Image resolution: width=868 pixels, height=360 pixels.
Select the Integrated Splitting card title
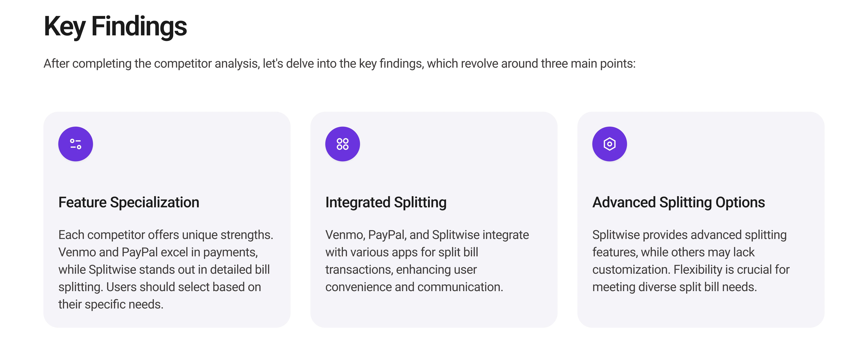click(386, 202)
